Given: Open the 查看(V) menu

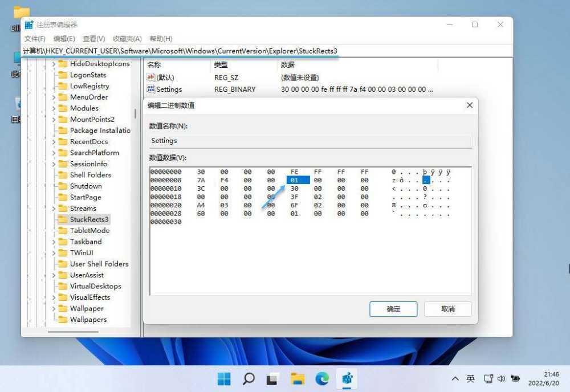Looking at the screenshot, I should tap(94, 38).
